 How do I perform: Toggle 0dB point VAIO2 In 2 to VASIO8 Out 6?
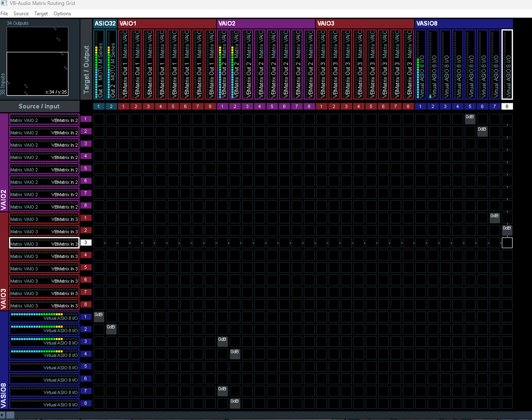[x=482, y=131]
